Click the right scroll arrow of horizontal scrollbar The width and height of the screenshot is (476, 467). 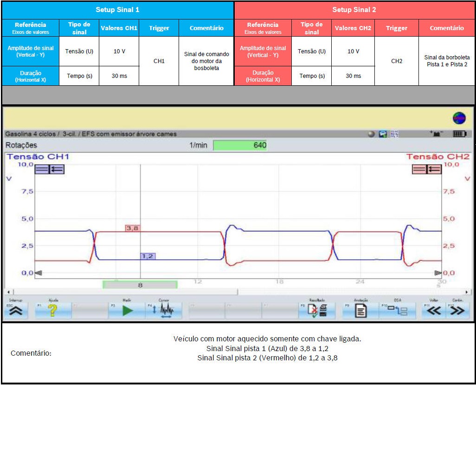tap(467, 292)
